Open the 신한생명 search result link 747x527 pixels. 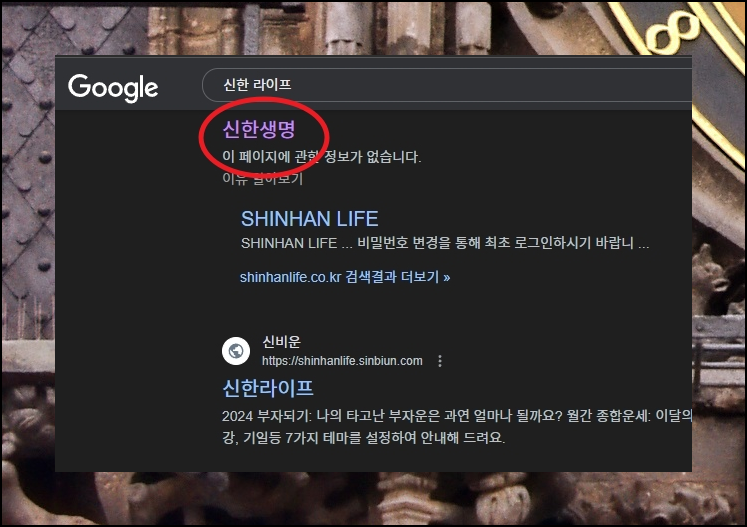(259, 129)
